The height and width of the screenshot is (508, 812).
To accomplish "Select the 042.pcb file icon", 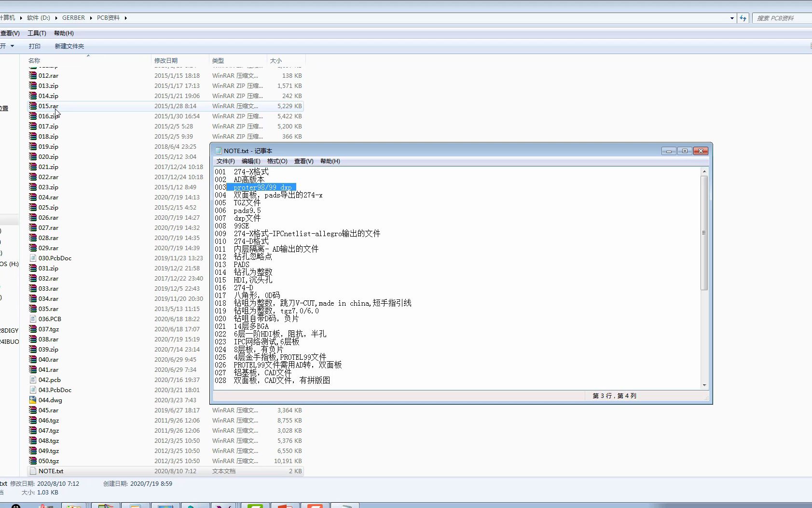I will click(x=33, y=380).
